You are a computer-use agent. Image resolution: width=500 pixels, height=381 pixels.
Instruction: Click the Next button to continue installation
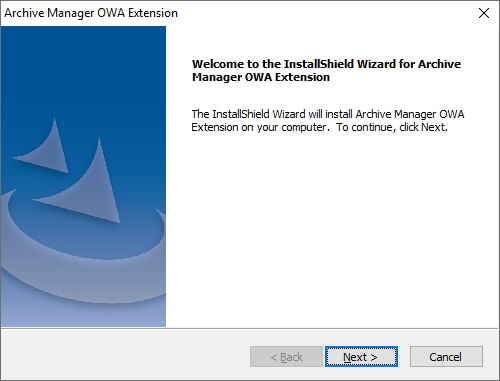coord(361,357)
